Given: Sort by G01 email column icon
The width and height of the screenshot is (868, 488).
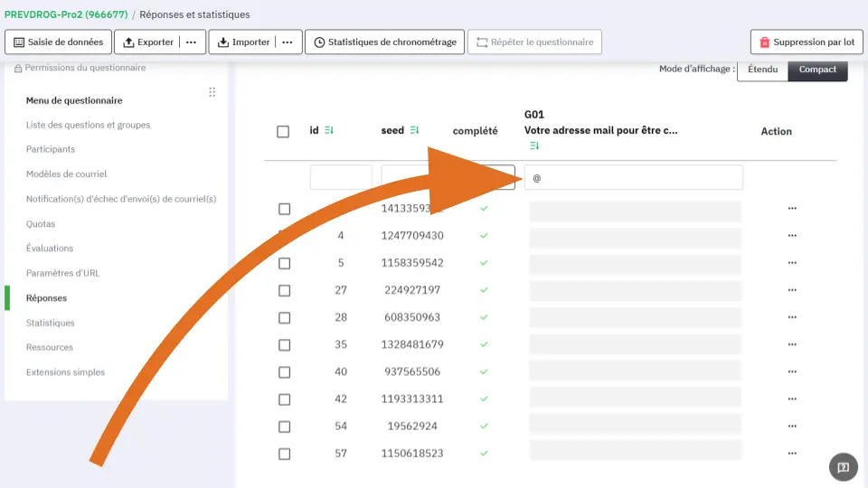Looking at the screenshot, I should click(534, 145).
